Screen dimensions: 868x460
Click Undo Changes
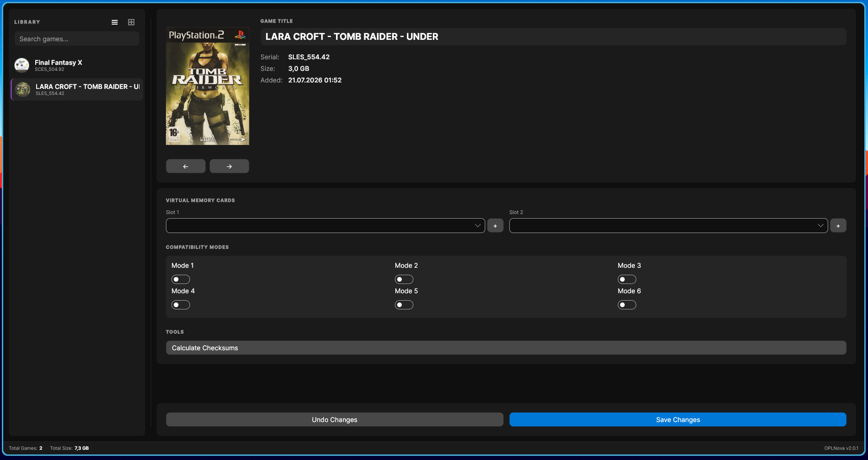tap(335, 420)
